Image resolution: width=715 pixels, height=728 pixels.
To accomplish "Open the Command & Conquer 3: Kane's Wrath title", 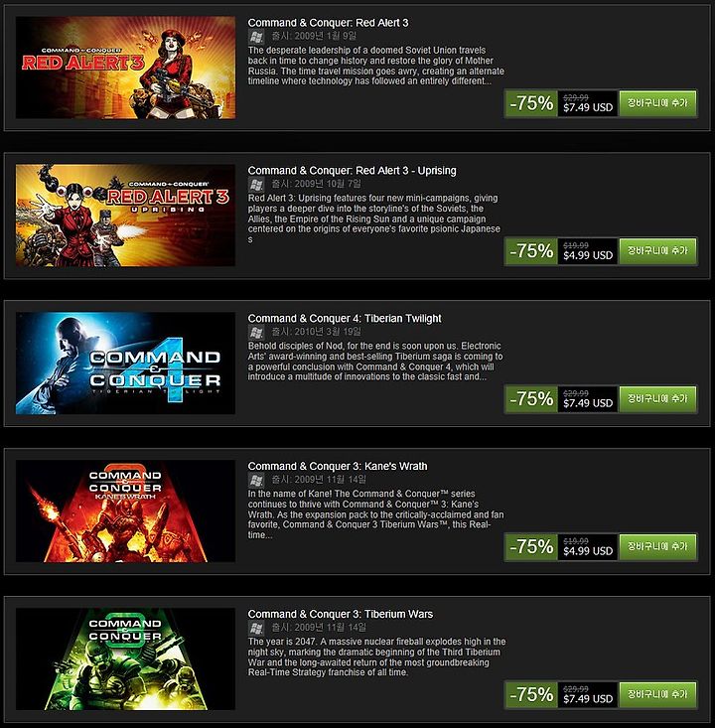I will point(338,466).
